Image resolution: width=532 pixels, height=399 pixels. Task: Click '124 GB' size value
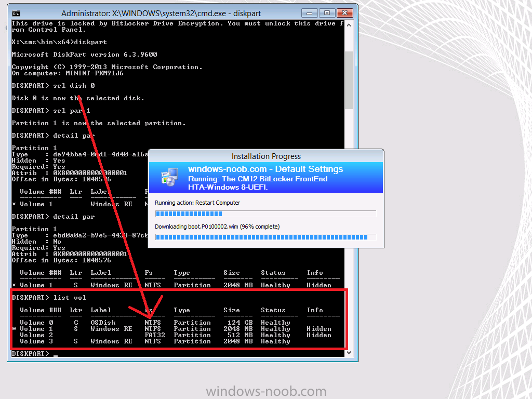[240, 322]
